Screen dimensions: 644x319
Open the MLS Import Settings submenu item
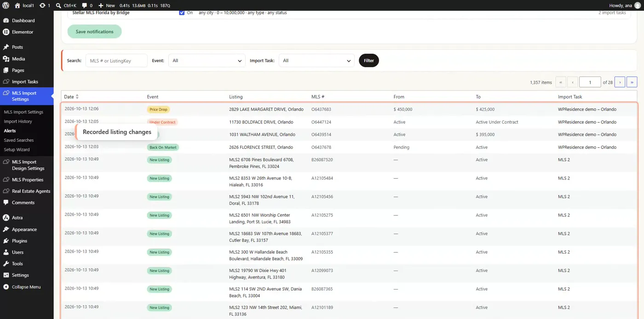pos(23,112)
